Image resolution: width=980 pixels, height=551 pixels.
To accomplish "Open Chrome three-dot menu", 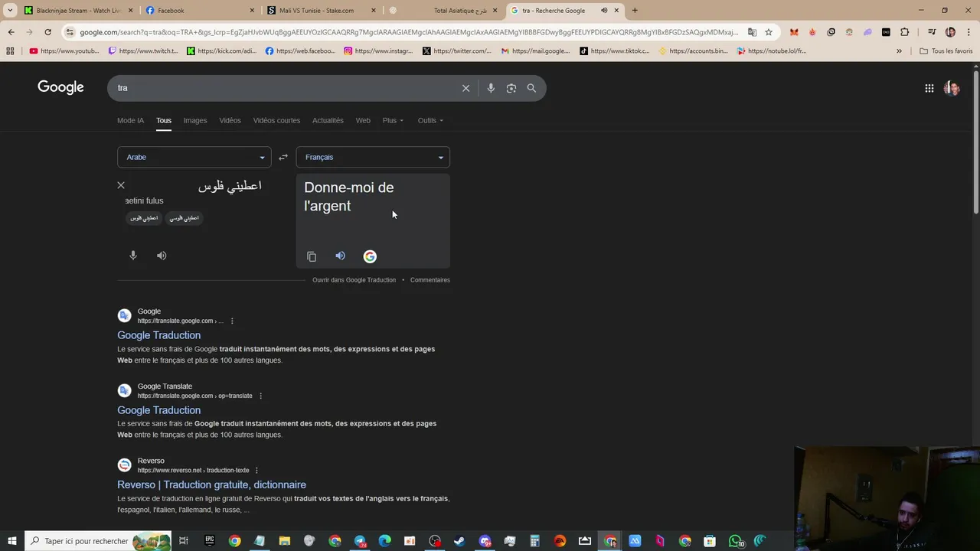I will pyautogui.click(x=968, y=32).
